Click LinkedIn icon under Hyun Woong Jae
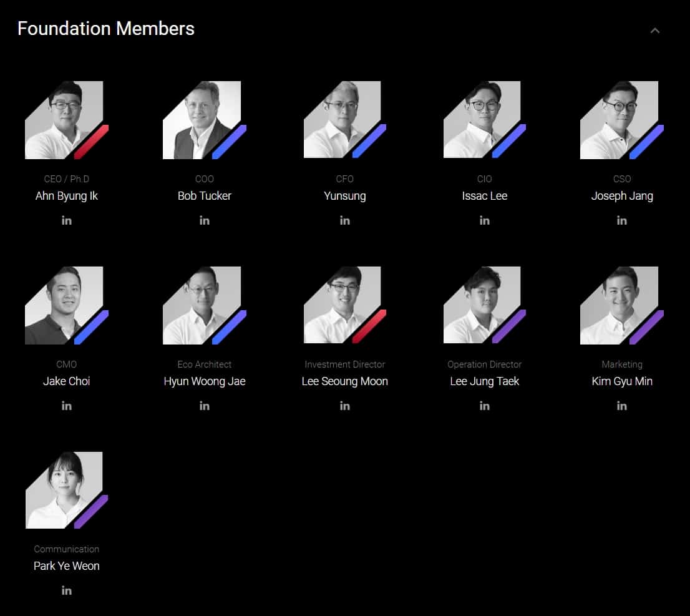The width and height of the screenshot is (690, 616). 205,406
